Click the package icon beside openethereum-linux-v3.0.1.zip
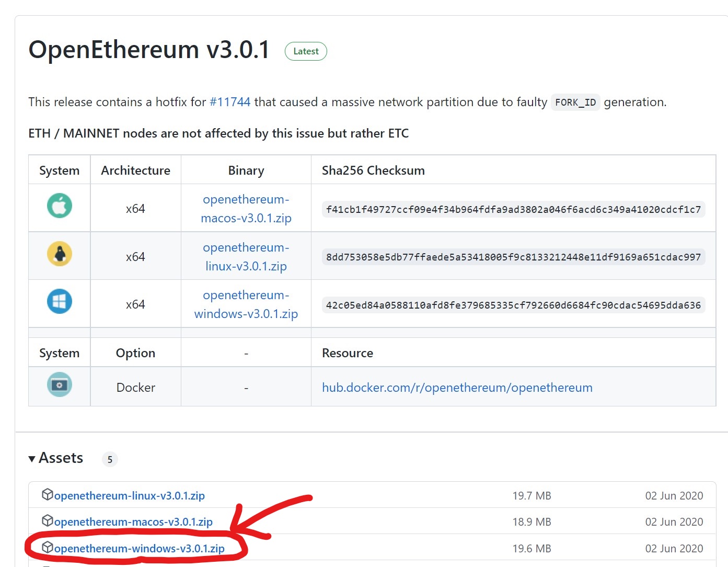Image resolution: width=728 pixels, height=567 pixels. coord(48,494)
